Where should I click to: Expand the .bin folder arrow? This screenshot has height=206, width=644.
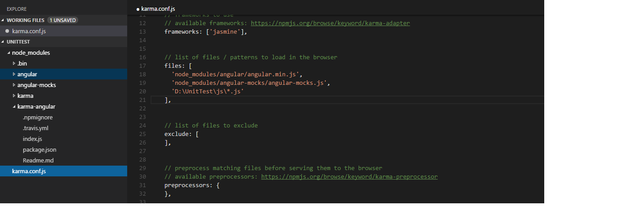(14, 63)
